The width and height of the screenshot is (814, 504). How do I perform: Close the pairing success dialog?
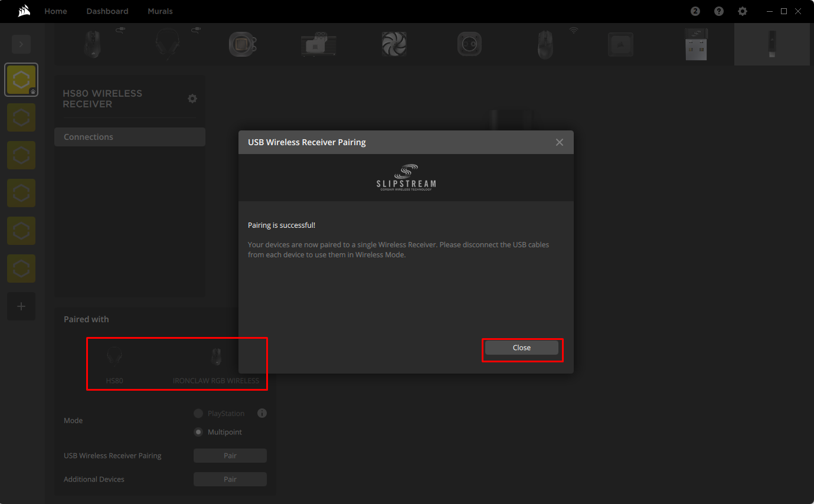coord(521,348)
